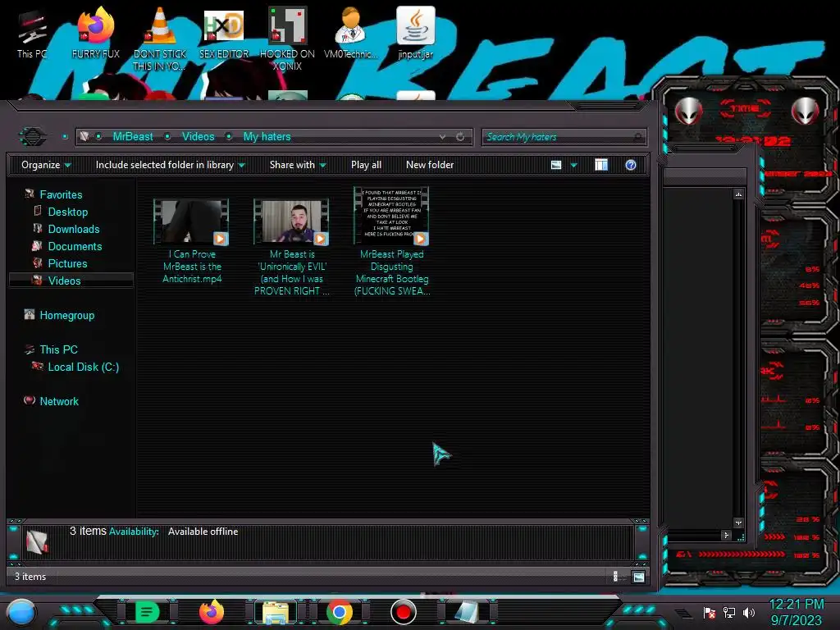Open the red record app on taskbar

(x=404, y=612)
